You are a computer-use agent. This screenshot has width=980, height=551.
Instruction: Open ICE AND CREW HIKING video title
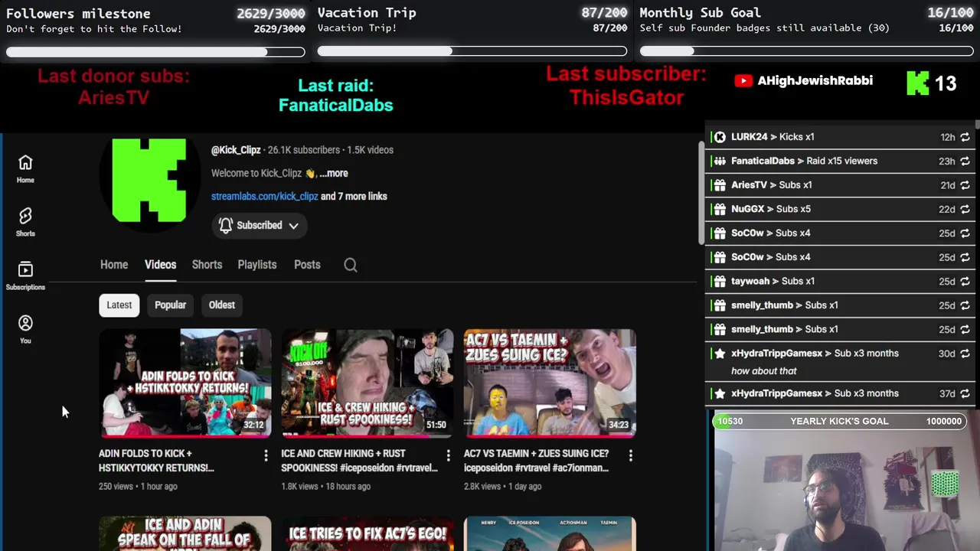[359, 461]
